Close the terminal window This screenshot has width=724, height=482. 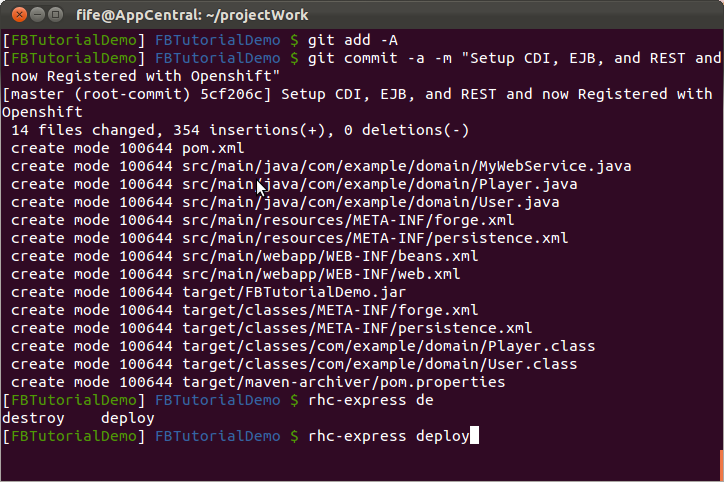coord(19,15)
